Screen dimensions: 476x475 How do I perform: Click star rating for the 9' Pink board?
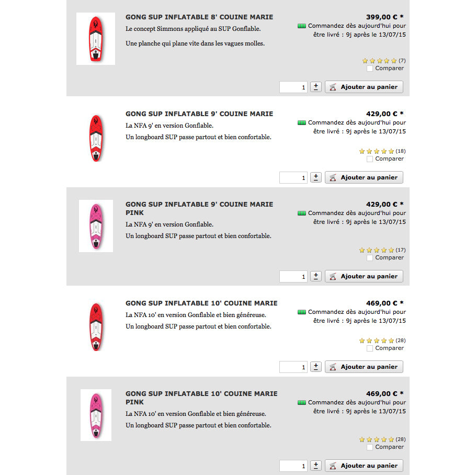point(377,250)
